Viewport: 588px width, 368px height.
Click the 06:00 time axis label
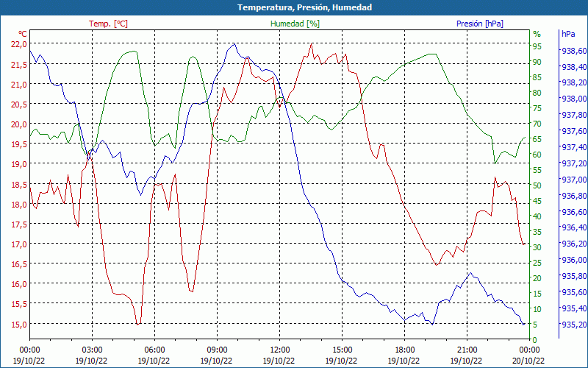click(x=154, y=350)
